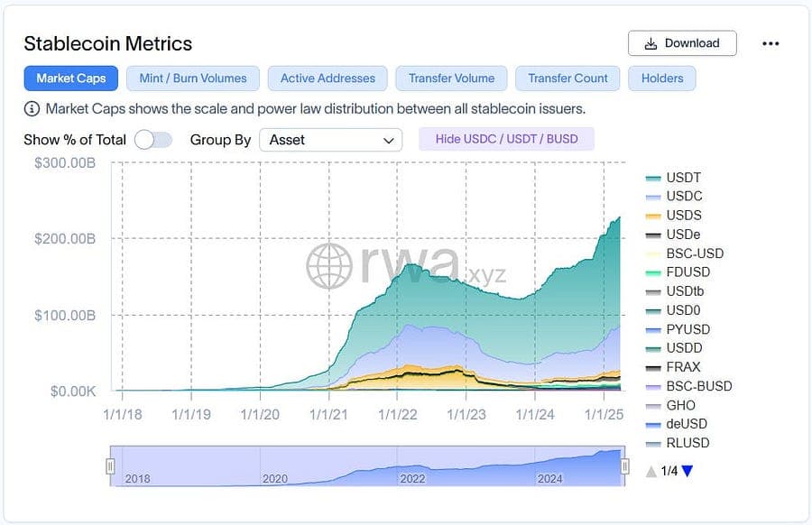Toggle USDC series in the legend

(x=674, y=197)
